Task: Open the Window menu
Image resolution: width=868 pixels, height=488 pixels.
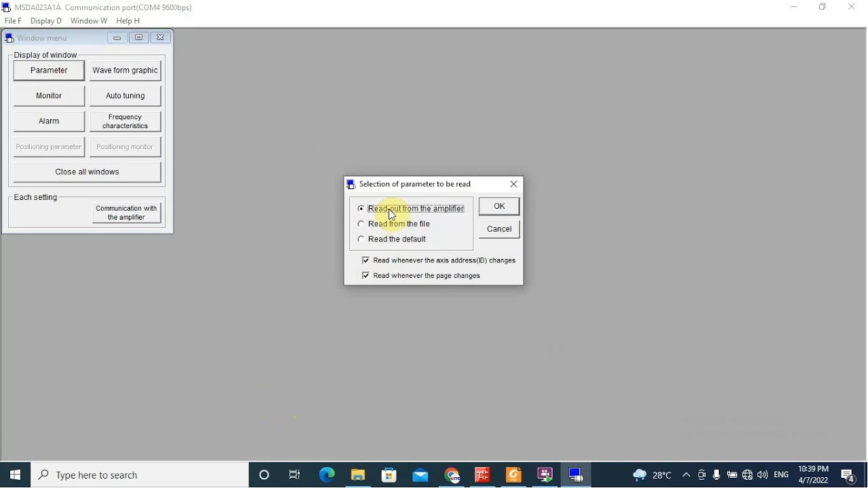Action: pos(89,21)
